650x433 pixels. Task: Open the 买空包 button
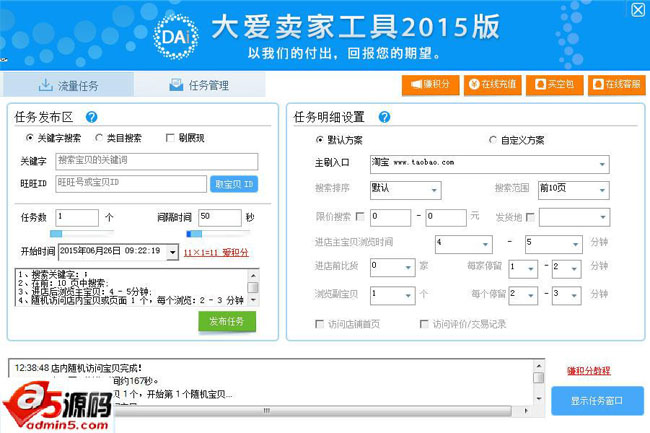(x=555, y=85)
